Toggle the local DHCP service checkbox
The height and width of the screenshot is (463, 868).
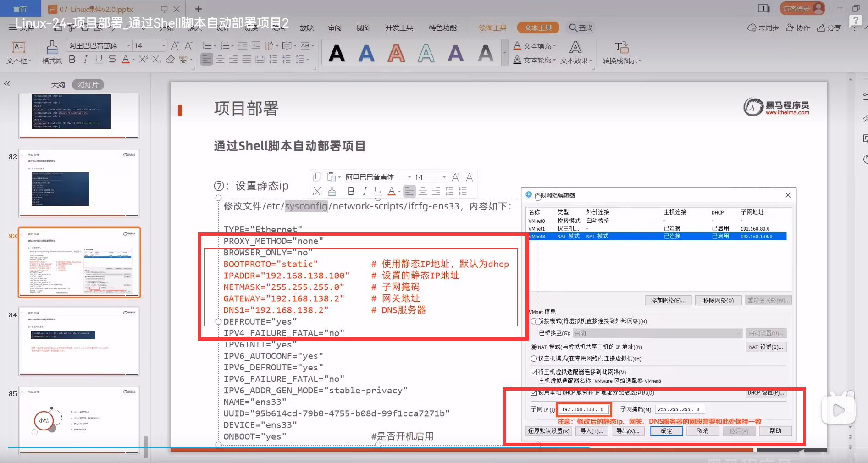(534, 393)
